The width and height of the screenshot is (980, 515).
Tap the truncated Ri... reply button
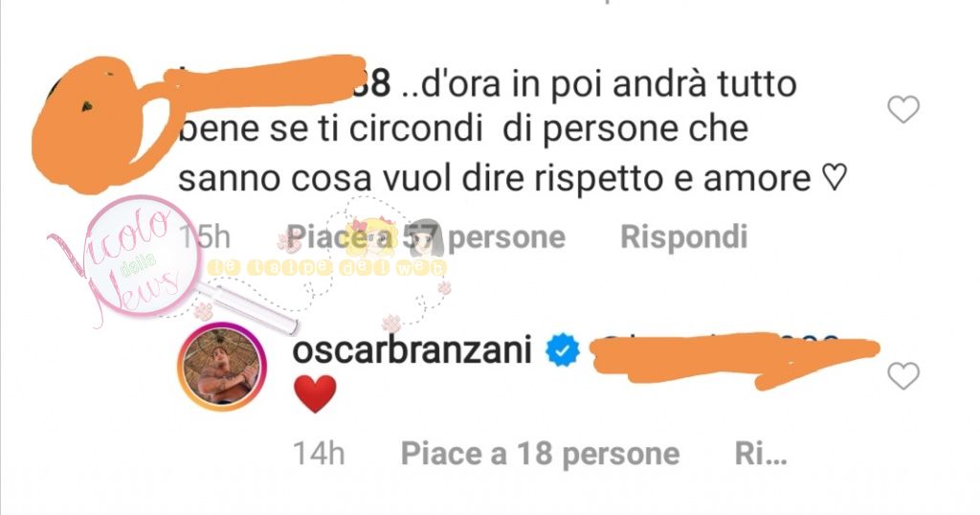pyautogui.click(x=761, y=454)
